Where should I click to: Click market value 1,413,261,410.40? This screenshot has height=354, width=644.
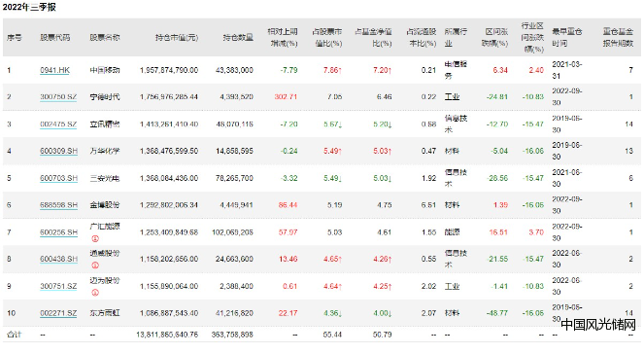point(169,124)
